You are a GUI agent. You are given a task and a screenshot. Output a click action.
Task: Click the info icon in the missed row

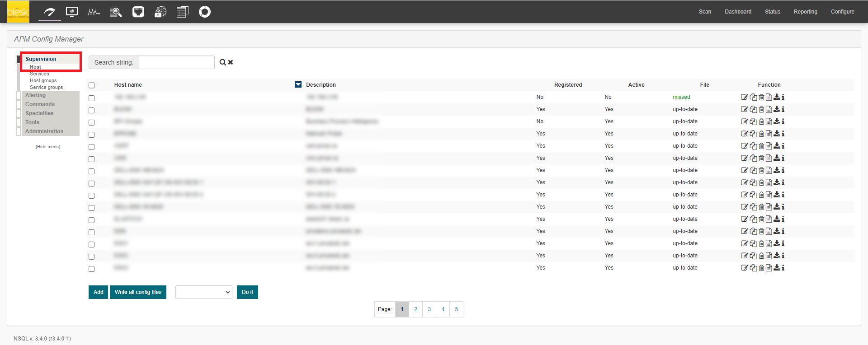tap(783, 97)
